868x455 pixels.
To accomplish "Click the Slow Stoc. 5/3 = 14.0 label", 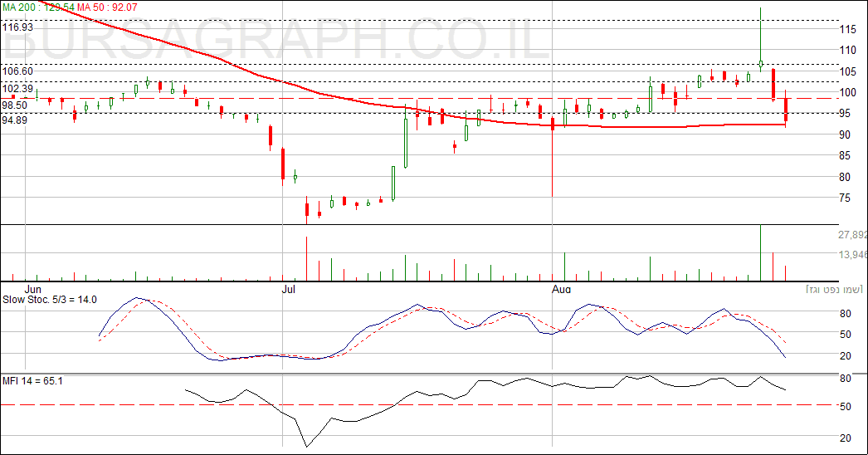I will [x=50, y=300].
